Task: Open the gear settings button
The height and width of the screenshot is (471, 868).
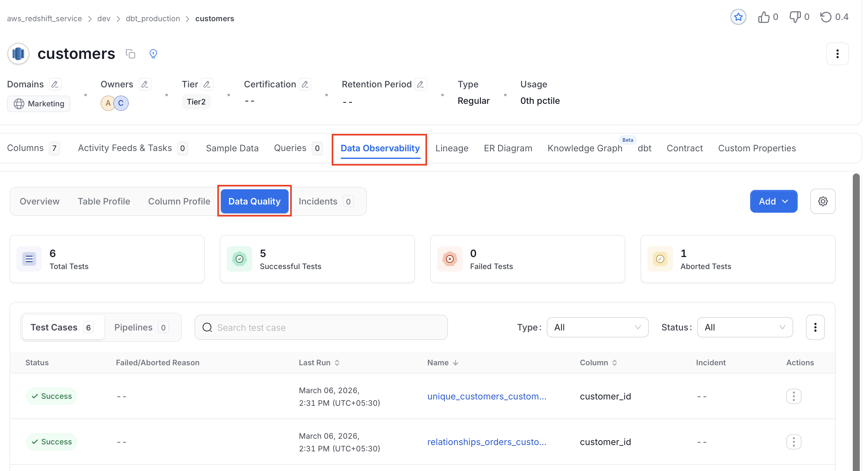Action: 822,201
